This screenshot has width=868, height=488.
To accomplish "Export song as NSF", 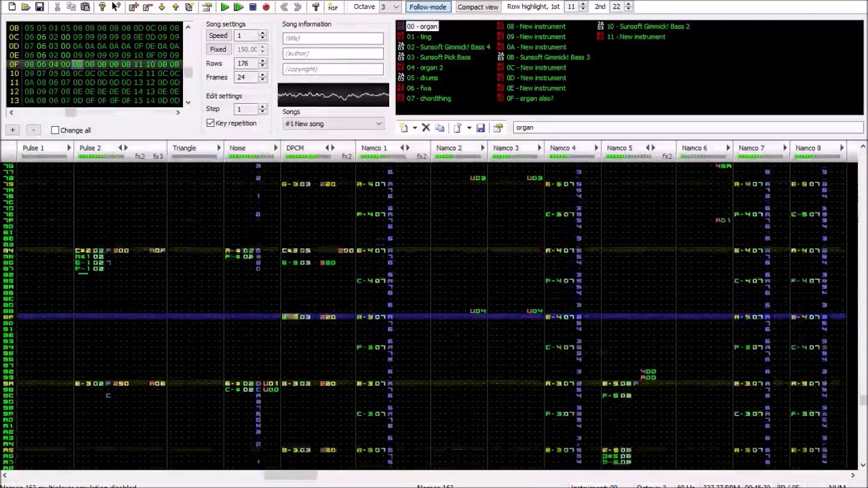I will click(333, 7).
